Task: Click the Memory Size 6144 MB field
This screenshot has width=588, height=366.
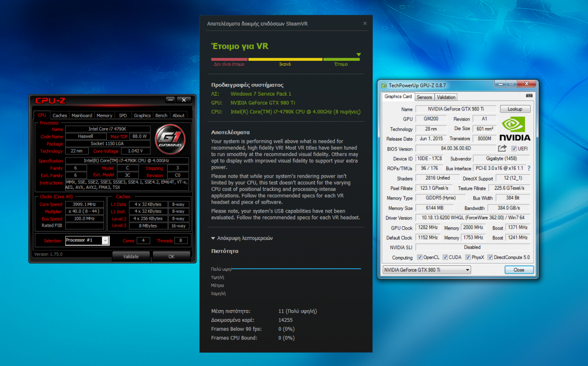Action: (x=434, y=208)
